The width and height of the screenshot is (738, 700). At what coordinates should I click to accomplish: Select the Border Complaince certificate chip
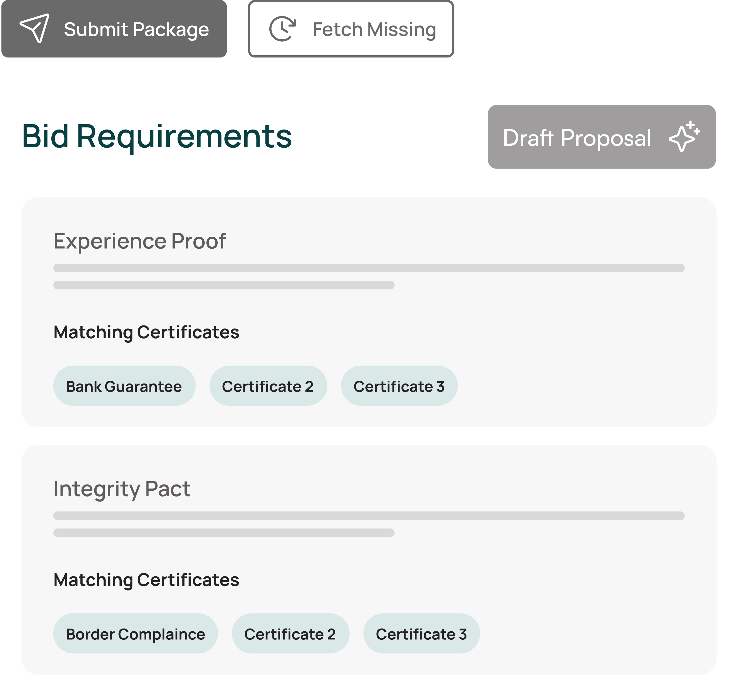tap(135, 634)
